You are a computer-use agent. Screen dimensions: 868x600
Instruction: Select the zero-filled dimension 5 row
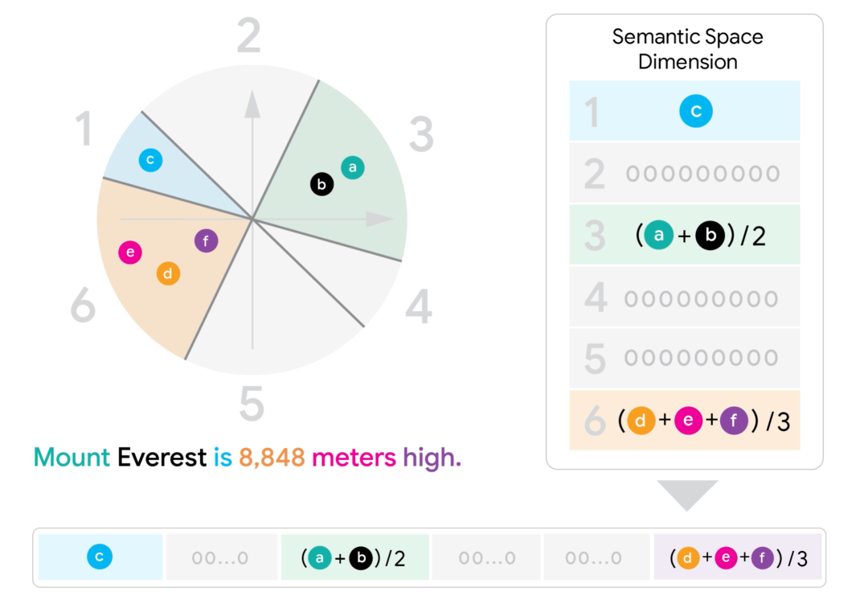[685, 359]
